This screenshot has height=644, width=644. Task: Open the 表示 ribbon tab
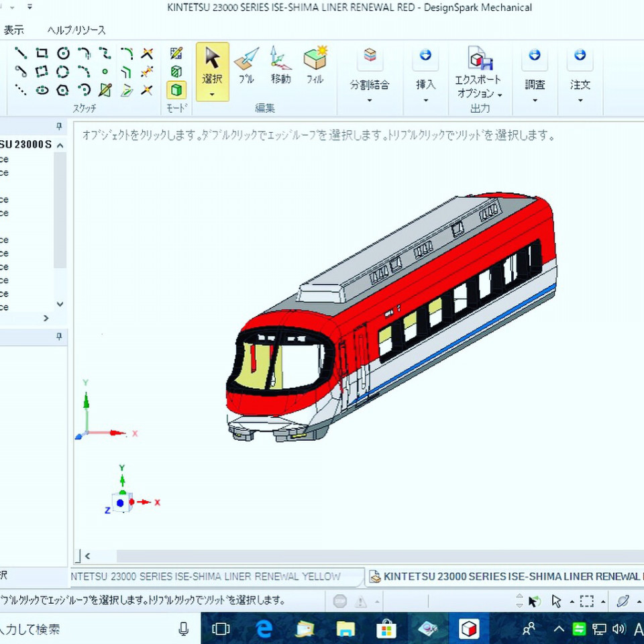pyautogui.click(x=13, y=30)
